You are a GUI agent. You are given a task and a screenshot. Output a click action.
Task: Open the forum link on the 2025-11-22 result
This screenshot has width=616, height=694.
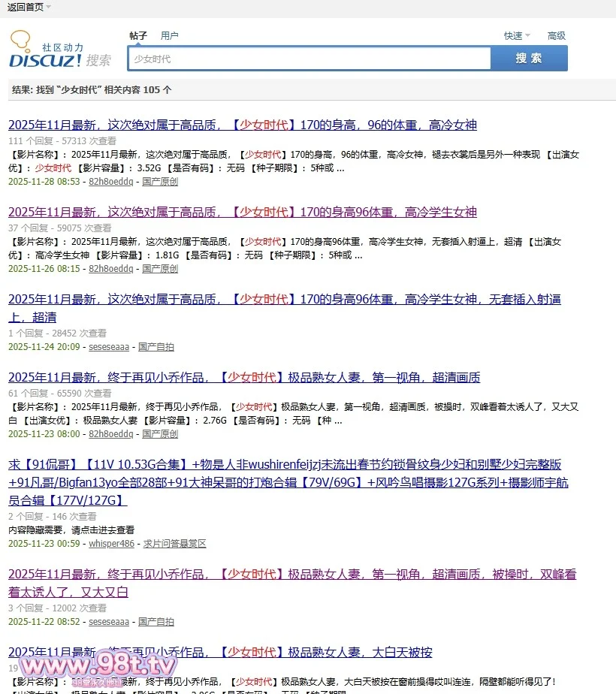pyautogui.click(x=156, y=622)
